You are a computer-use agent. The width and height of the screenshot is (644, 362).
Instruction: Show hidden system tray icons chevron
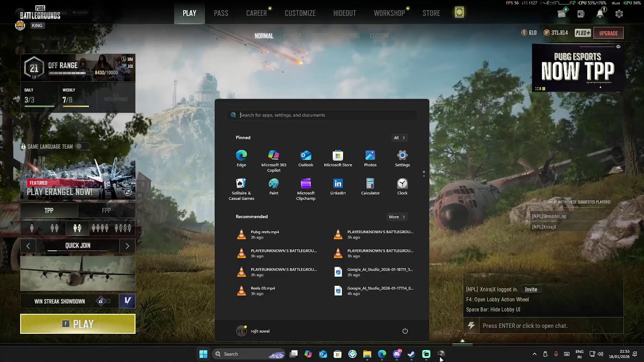(x=534, y=354)
